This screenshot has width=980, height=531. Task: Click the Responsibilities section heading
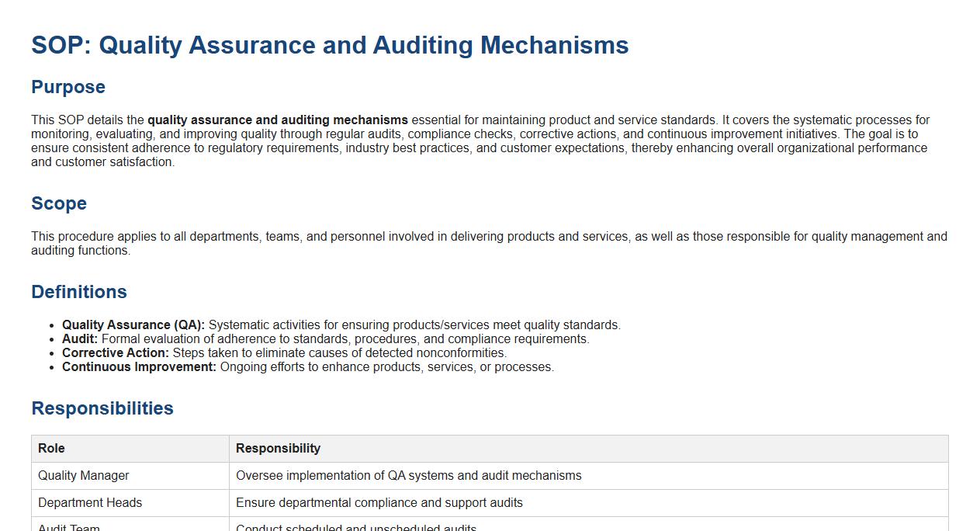102,408
